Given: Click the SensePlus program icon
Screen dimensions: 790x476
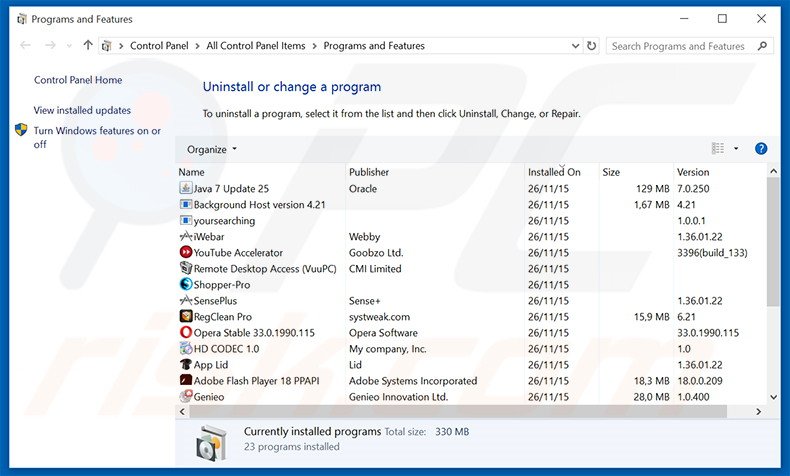Looking at the screenshot, I should pyautogui.click(x=186, y=301).
